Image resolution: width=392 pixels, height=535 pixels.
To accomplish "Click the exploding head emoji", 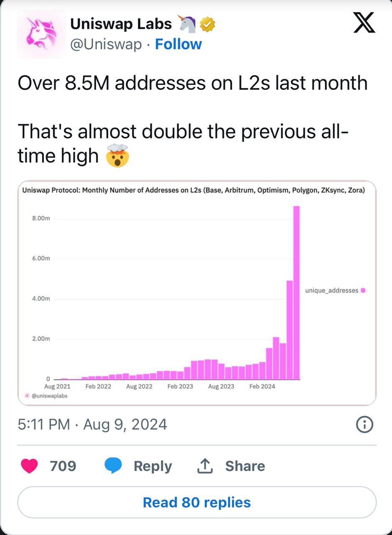I will 117,156.
